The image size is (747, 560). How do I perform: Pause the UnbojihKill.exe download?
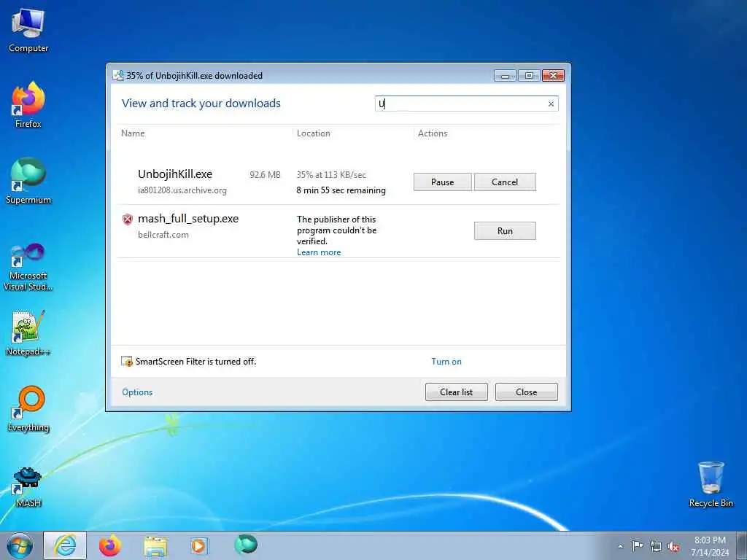443,182
